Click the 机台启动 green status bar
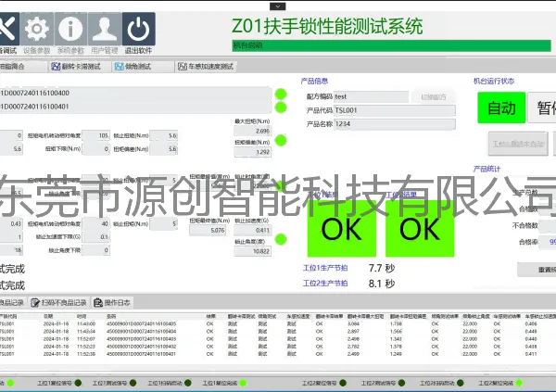 point(391,45)
